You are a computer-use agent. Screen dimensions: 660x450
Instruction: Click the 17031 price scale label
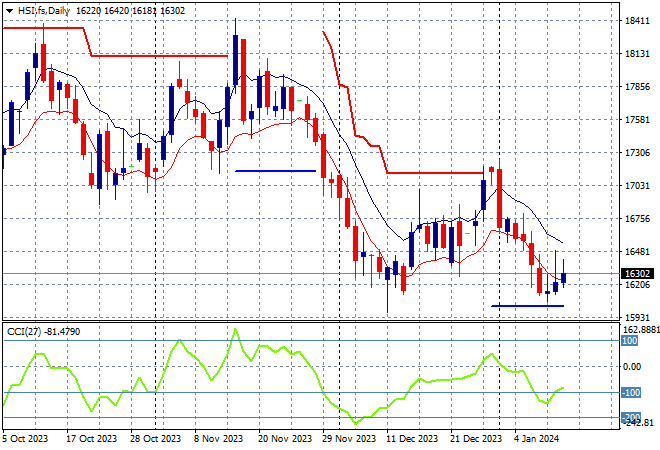pyautogui.click(x=637, y=186)
